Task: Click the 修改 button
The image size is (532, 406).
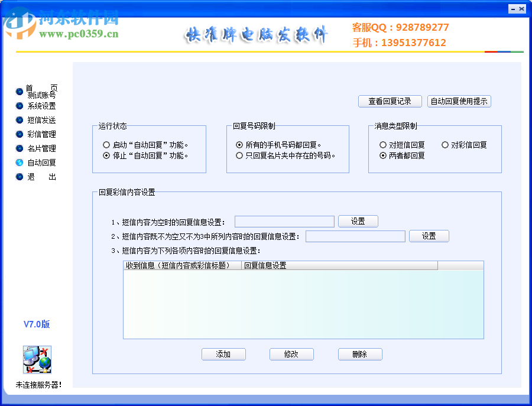Action: (291, 354)
